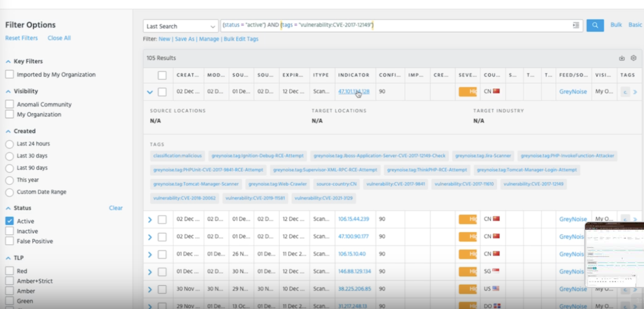This screenshot has height=309, width=644.
Task: Click the source-country:CN tag
Action: click(336, 184)
